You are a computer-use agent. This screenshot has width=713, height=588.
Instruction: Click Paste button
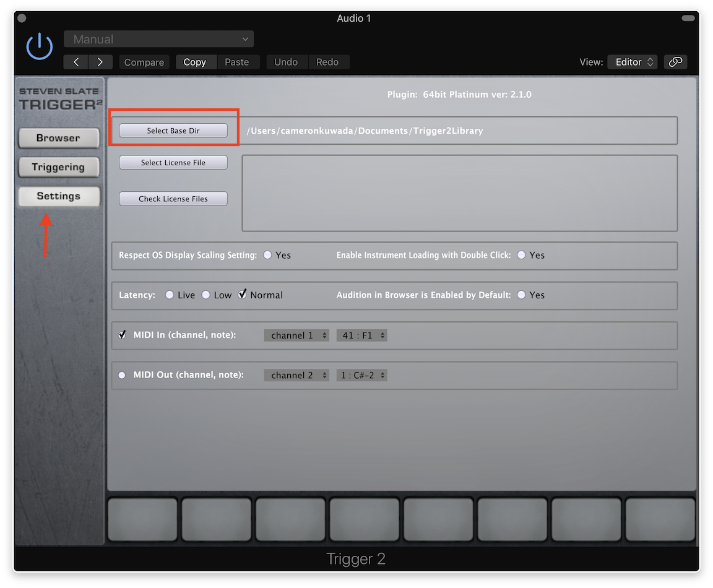pos(237,62)
